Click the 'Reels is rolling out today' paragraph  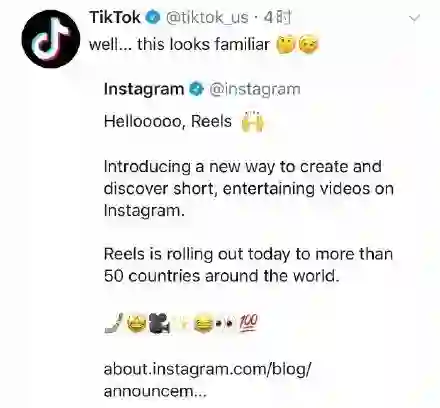(248, 265)
